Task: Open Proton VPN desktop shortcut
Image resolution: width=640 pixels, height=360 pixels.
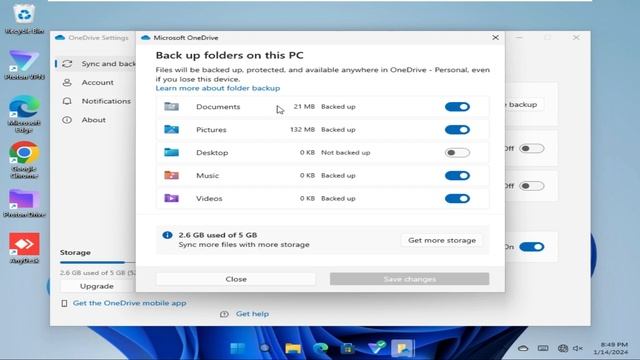Action: pos(24,64)
